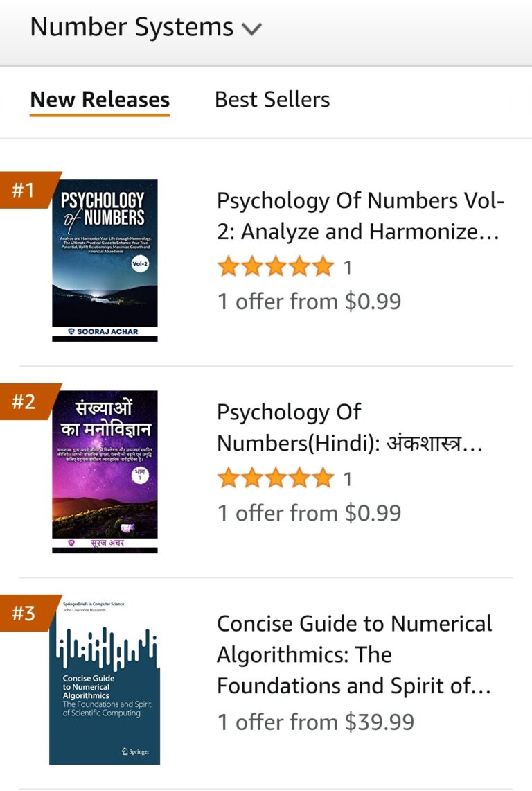
Task: Click the star rating of Vol-2 book
Action: point(275,267)
